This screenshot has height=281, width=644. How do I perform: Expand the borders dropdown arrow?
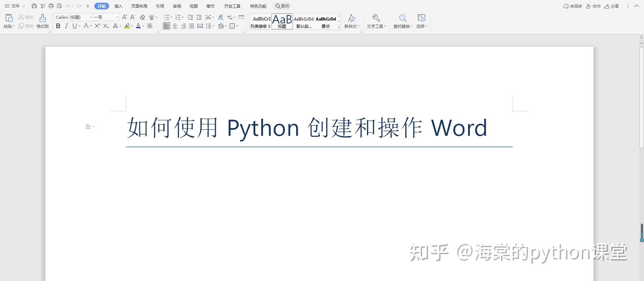(237, 26)
